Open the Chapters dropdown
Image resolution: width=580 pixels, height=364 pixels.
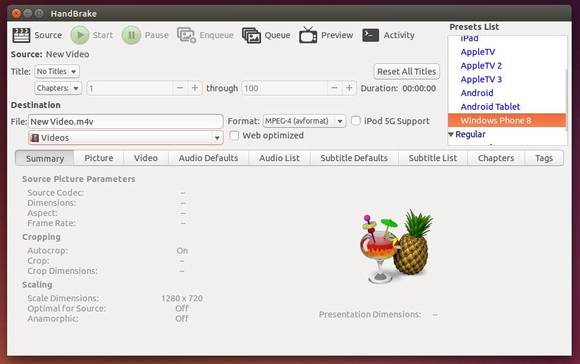pos(58,88)
